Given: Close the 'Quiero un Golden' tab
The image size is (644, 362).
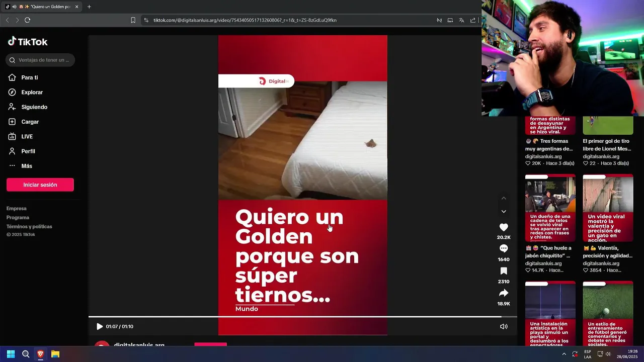Looking at the screenshot, I should pyautogui.click(x=77, y=7).
